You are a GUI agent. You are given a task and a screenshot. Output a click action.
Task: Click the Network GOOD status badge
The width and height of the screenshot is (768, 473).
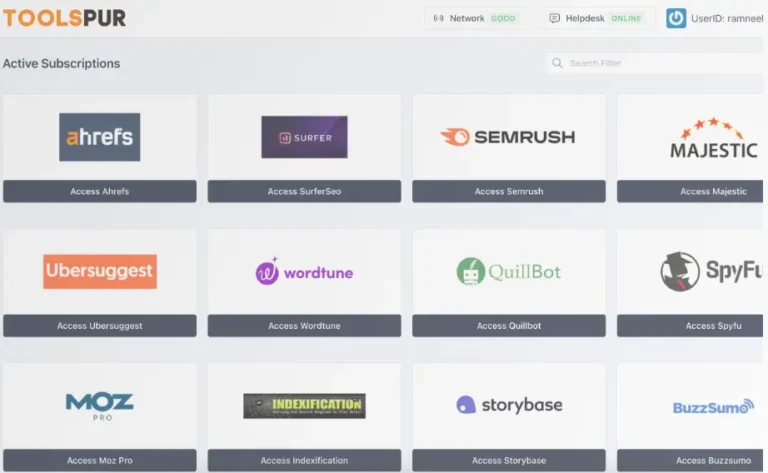pos(503,18)
